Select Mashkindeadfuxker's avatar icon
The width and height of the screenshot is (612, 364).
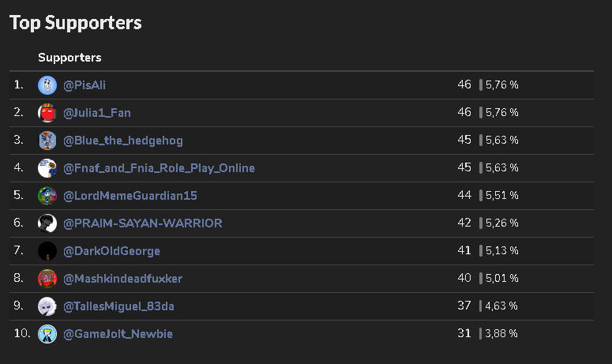point(47,279)
